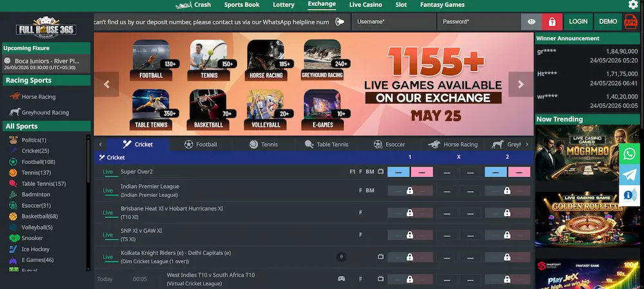
Task: Open Football(108) in All Sports
Action: [32, 162]
